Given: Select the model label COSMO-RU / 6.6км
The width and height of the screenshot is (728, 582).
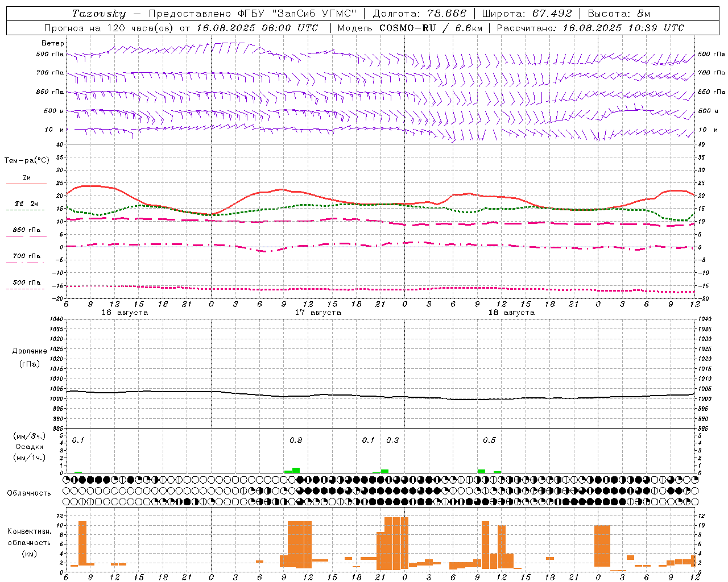Looking at the screenshot, I should click(x=431, y=28).
